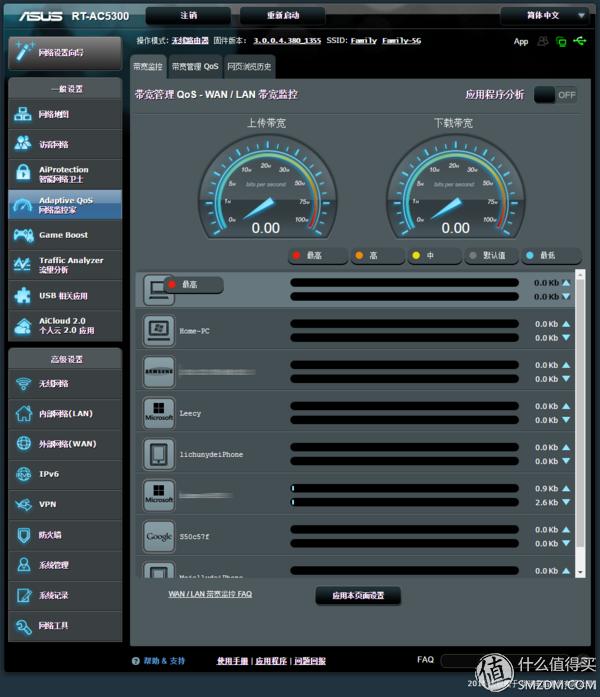Switch to the 带宽管理 QoS tab
This screenshot has height=697, width=600.
195,66
